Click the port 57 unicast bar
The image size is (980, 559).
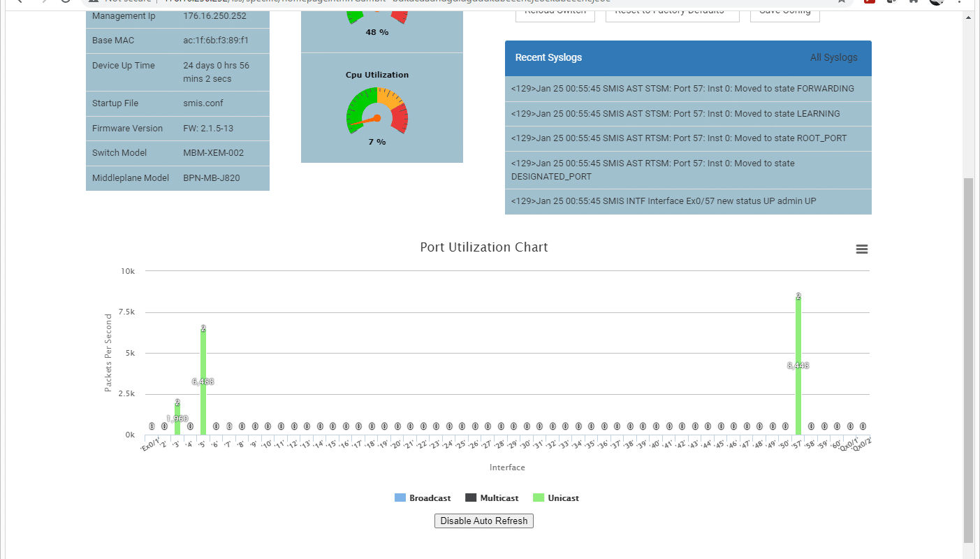[798, 365]
